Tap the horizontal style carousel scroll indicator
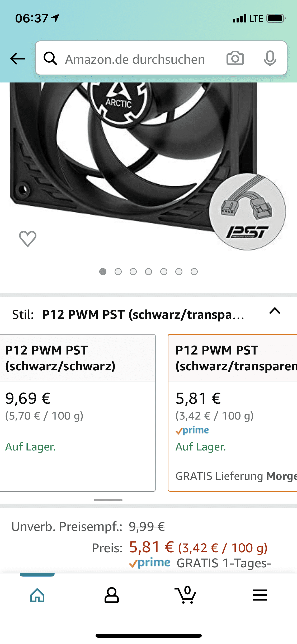The image size is (297, 644). (x=108, y=500)
